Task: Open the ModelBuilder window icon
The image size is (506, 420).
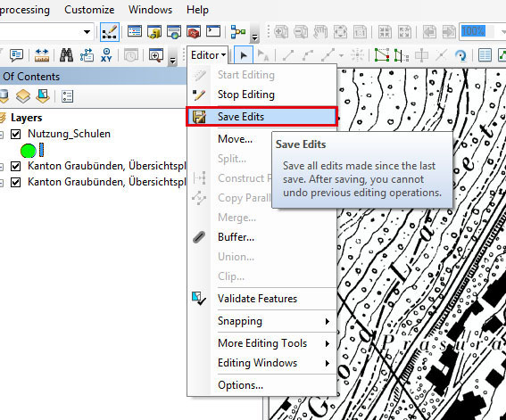Action: (x=238, y=32)
